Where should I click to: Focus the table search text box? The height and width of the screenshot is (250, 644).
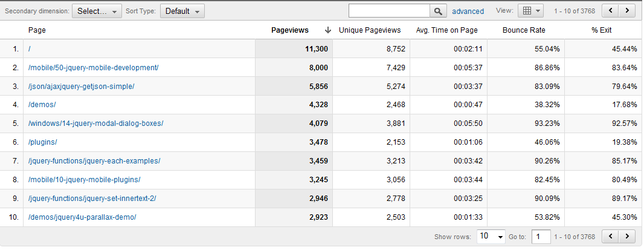388,11
